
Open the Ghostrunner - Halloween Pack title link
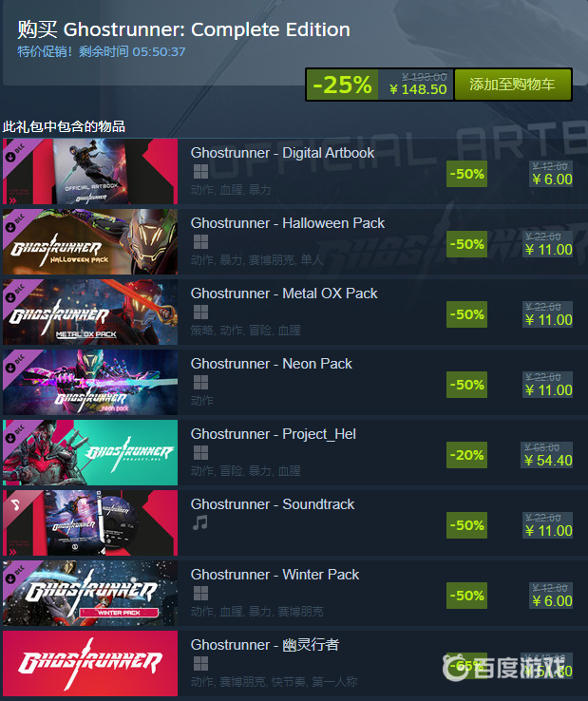pos(288,223)
